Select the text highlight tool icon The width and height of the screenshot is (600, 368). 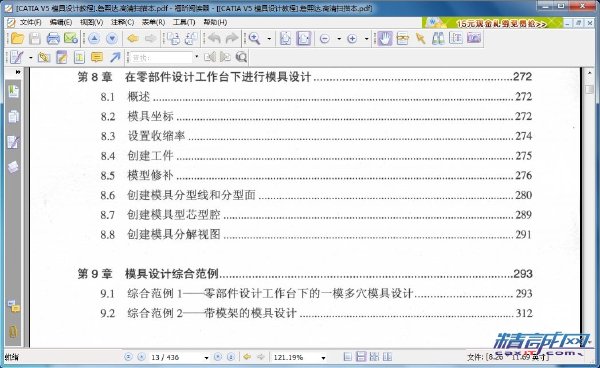(x=79, y=58)
